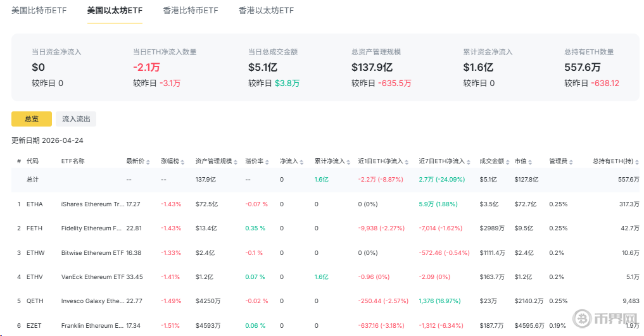Open VanEck Ethereum ETF name
The height and width of the screenshot is (336, 644).
point(93,277)
